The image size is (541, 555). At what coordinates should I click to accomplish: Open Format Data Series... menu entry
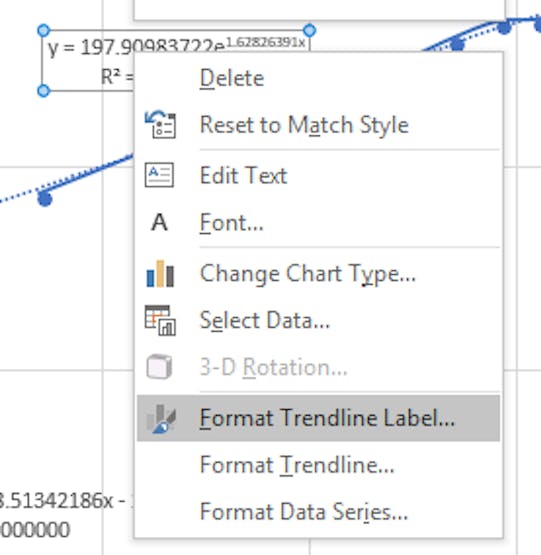(304, 512)
